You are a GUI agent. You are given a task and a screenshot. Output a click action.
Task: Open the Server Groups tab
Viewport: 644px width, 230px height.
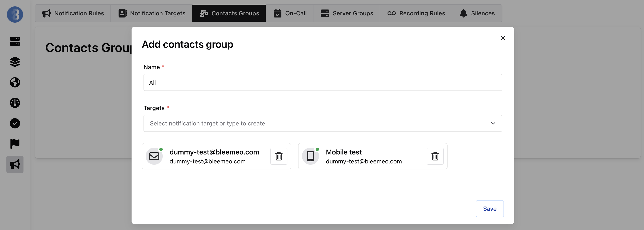coord(347,13)
